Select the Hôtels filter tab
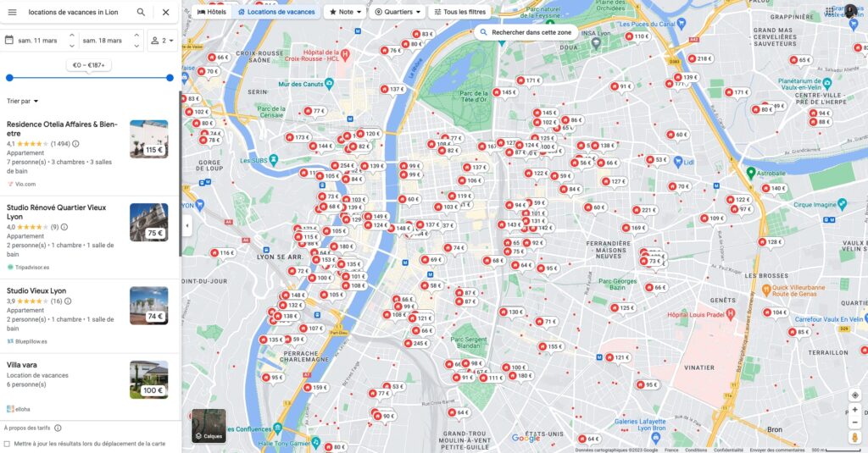The image size is (868, 453). tap(211, 12)
